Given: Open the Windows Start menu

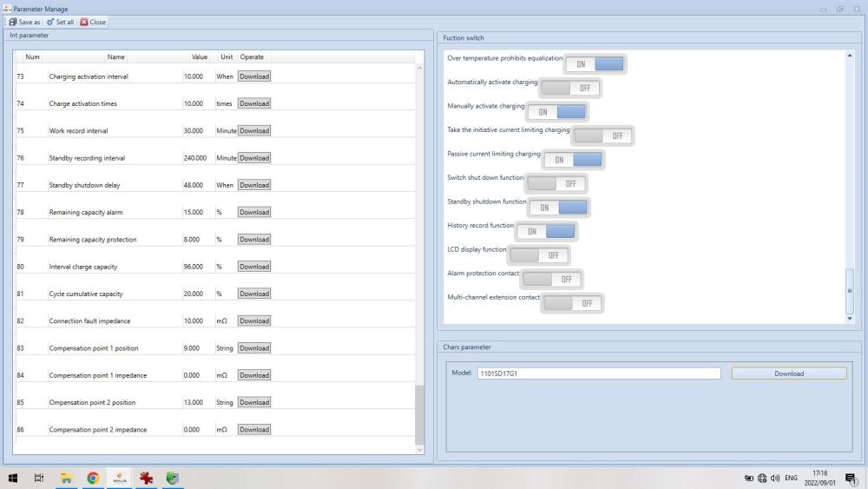Looking at the screenshot, I should pos(13,478).
